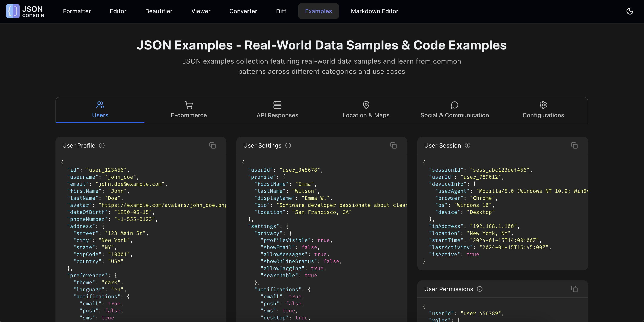Click the "192.168.1.100" ipAddress value
Screen dimensions: 644x322
tap(493, 226)
